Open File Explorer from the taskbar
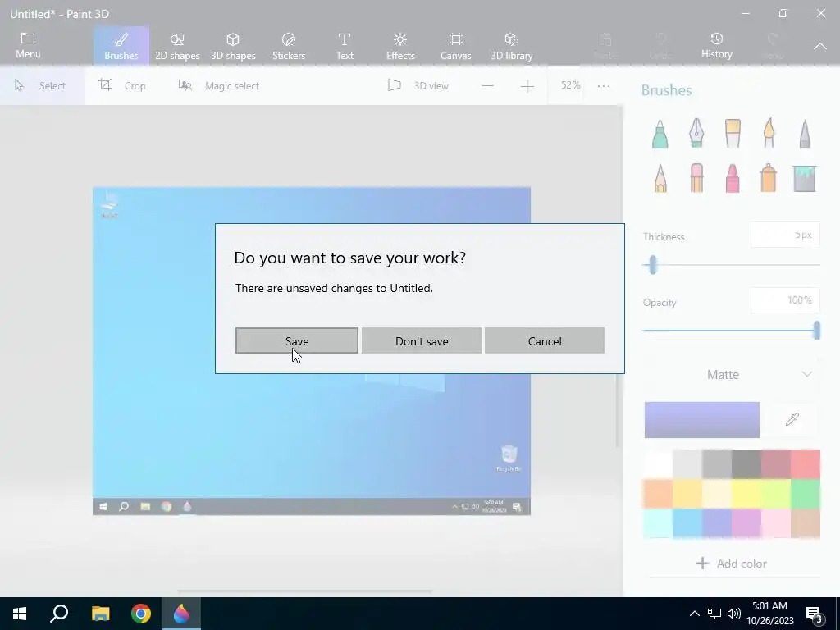The width and height of the screenshot is (840, 630). (100, 614)
